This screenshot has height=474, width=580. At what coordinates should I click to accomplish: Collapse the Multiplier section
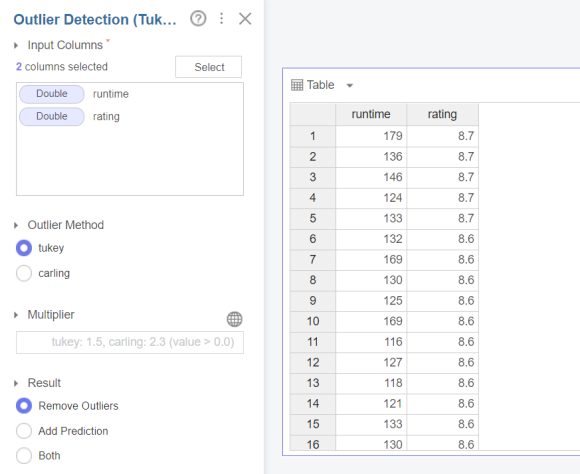point(16,315)
